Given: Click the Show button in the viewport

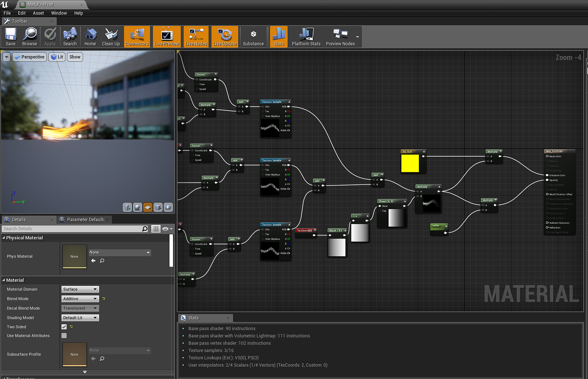Looking at the screenshot, I should click(75, 57).
